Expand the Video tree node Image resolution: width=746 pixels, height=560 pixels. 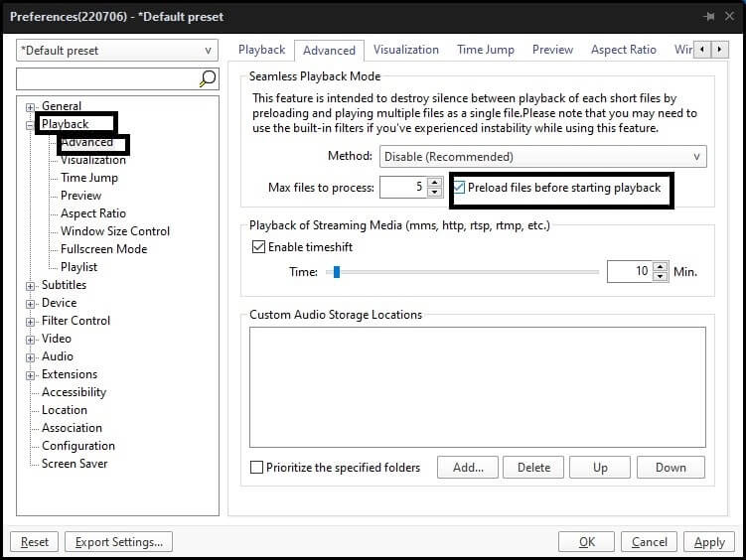(30, 340)
